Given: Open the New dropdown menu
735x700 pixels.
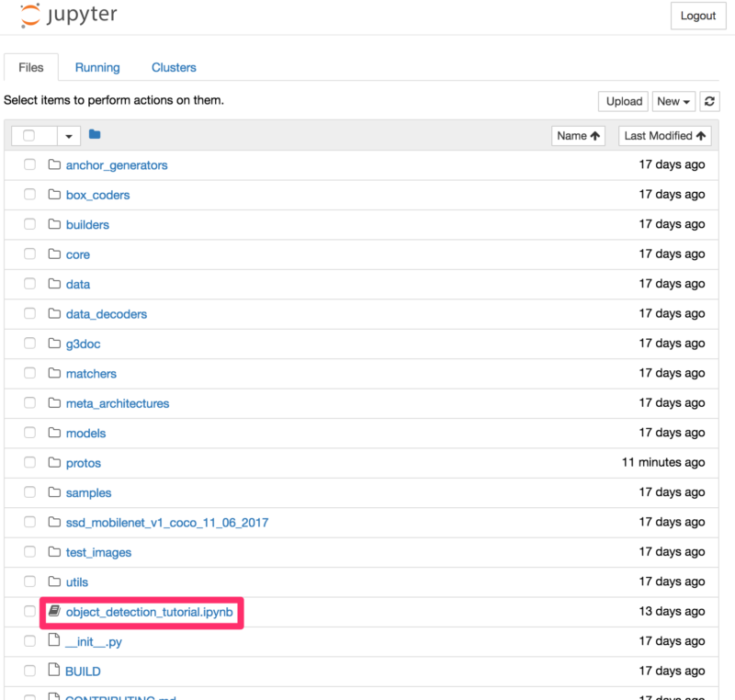Looking at the screenshot, I should pos(673,102).
